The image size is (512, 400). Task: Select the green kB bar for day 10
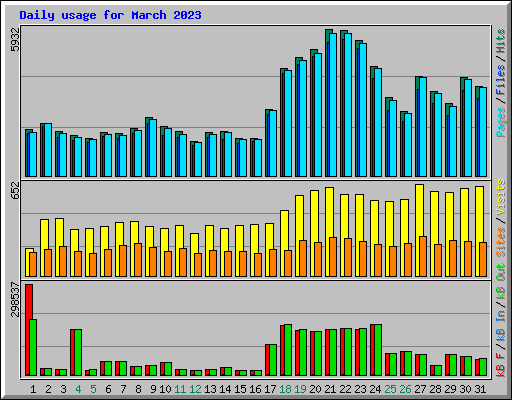click(168, 369)
